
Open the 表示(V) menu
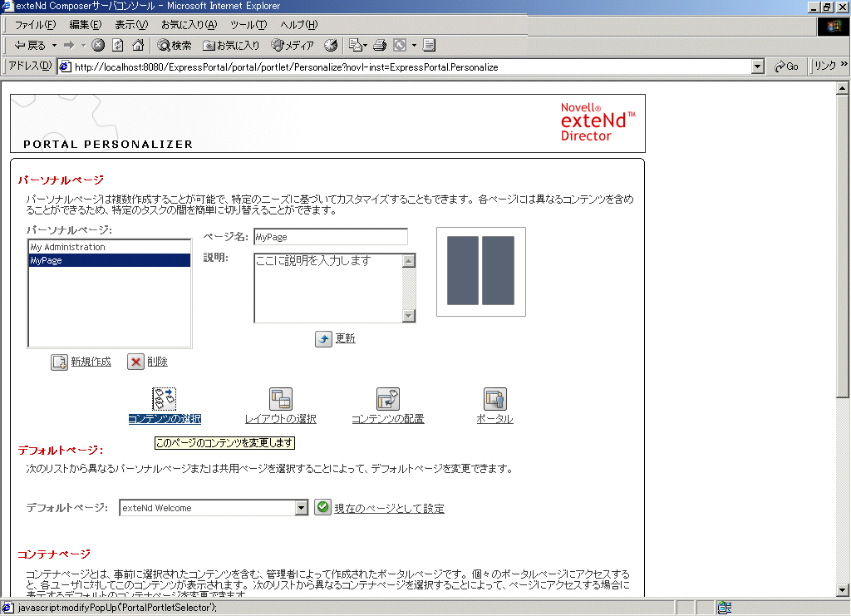pyautogui.click(x=130, y=25)
